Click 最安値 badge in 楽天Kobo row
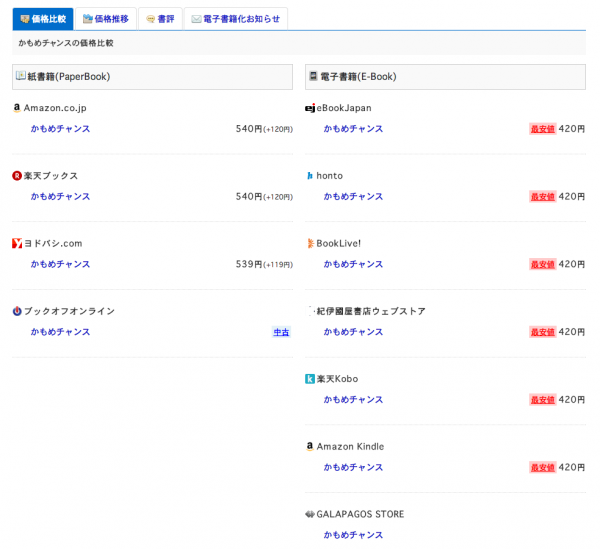This screenshot has width=600, height=549. (x=543, y=400)
